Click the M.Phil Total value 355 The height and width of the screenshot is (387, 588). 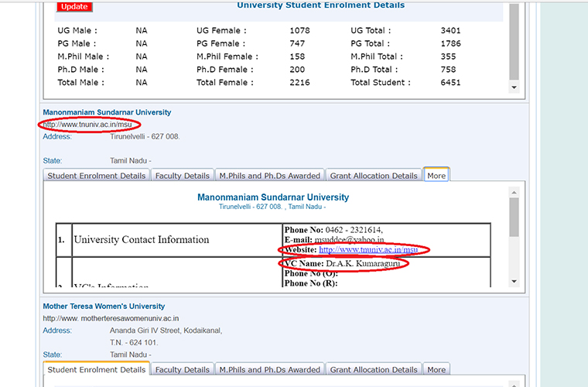448,57
